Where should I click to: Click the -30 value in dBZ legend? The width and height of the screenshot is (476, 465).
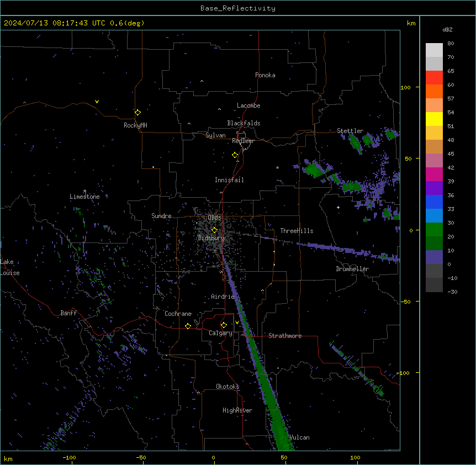tap(452, 292)
